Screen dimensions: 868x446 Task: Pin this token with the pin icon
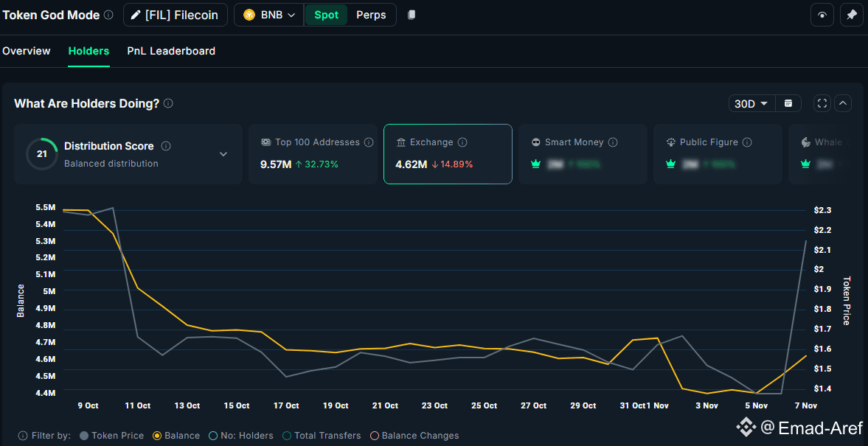851,15
